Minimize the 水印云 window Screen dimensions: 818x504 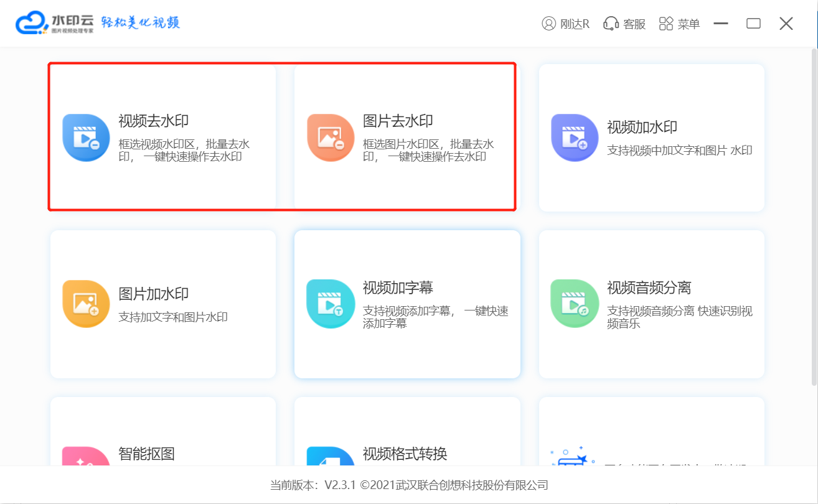pyautogui.click(x=721, y=24)
